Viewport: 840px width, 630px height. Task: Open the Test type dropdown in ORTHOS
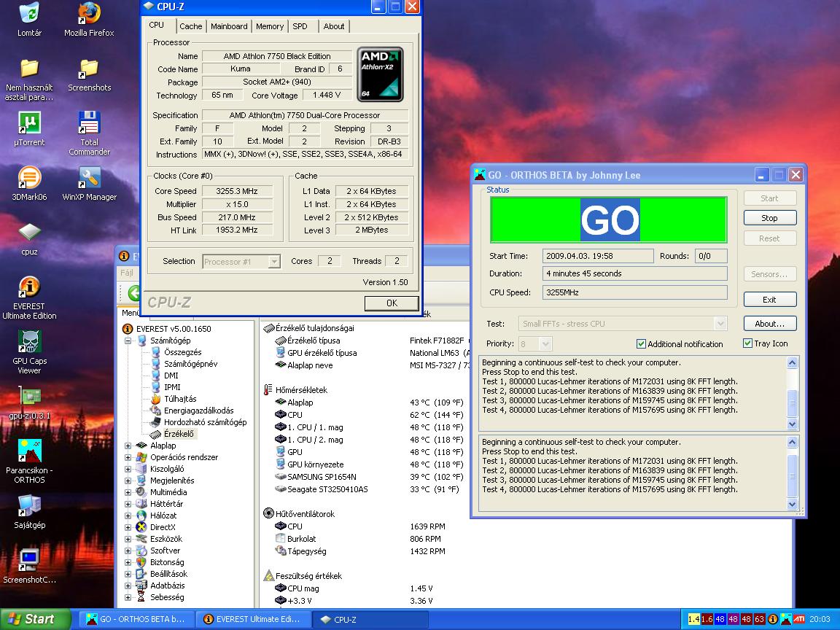720,324
